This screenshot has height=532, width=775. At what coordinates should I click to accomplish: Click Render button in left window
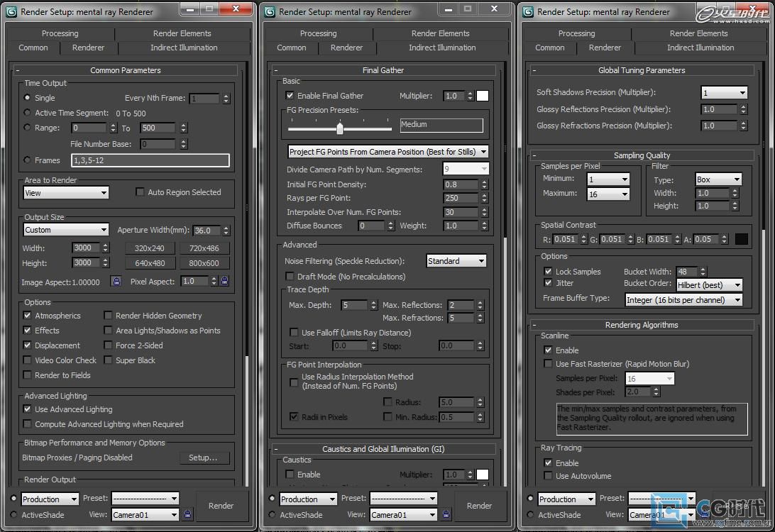pyautogui.click(x=221, y=505)
